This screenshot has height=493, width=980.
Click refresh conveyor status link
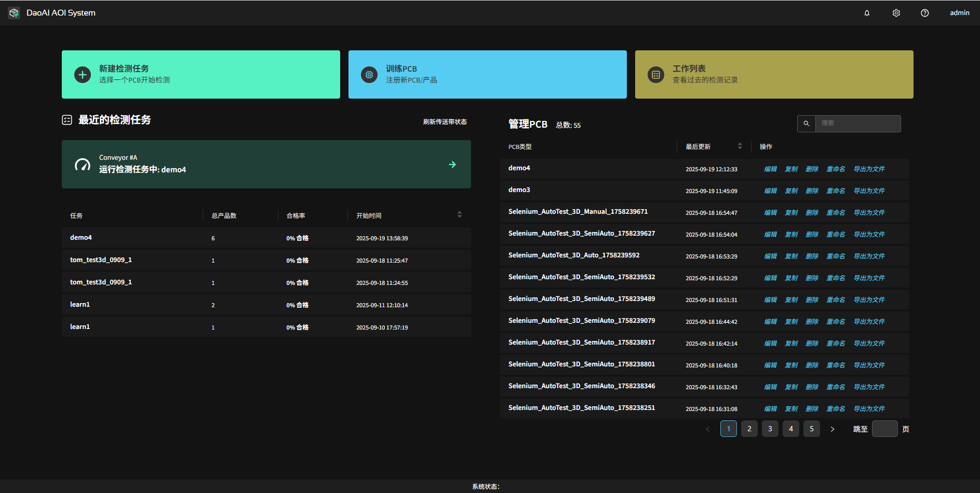click(445, 122)
